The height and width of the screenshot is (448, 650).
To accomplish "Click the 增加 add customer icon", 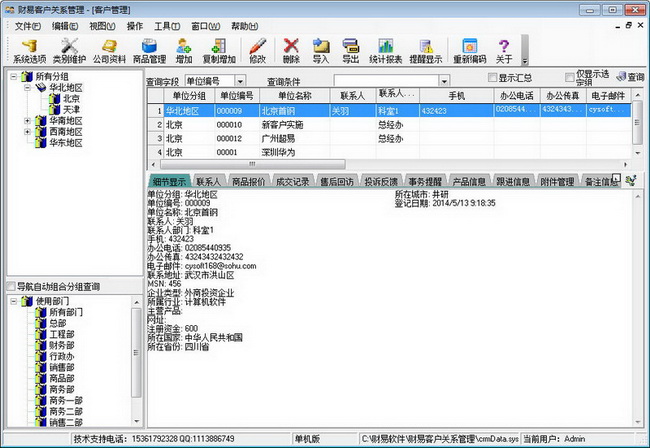I will click(x=184, y=51).
